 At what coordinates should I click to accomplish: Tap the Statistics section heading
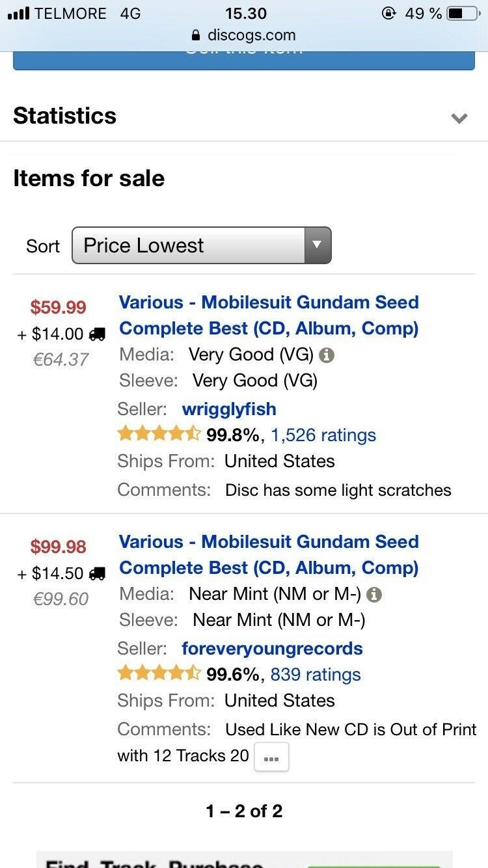pos(65,116)
